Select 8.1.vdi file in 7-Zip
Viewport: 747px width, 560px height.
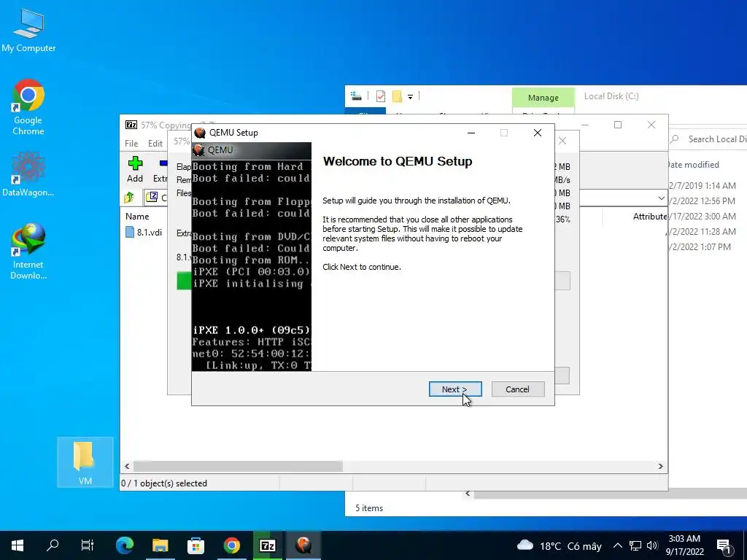(144, 233)
